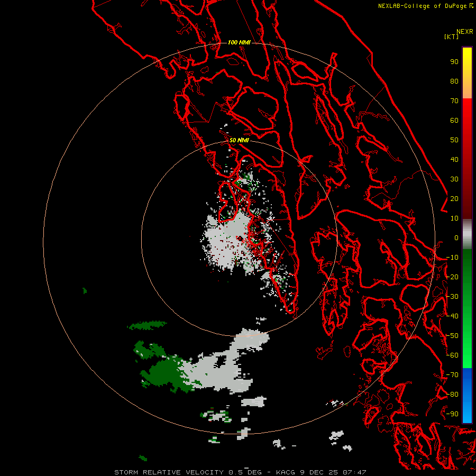Click the '100 NMI' range ring label

pyautogui.click(x=239, y=42)
